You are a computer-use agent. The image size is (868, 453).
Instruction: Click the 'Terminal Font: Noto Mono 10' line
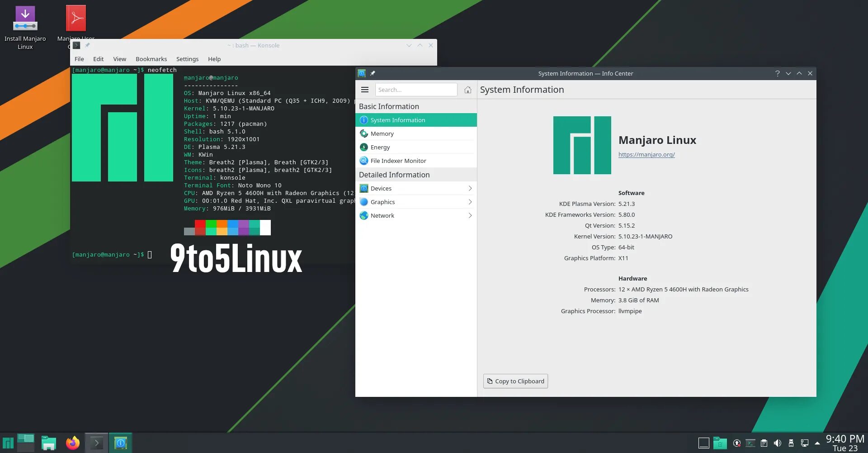tap(233, 186)
